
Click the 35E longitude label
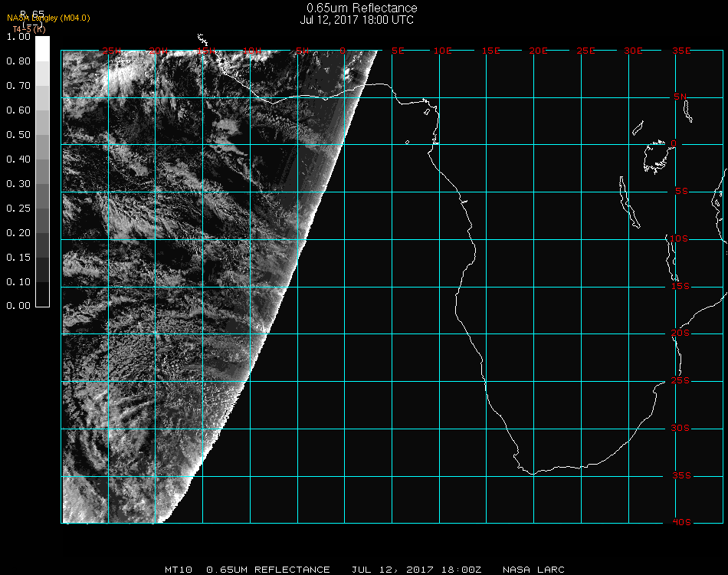[x=681, y=51]
